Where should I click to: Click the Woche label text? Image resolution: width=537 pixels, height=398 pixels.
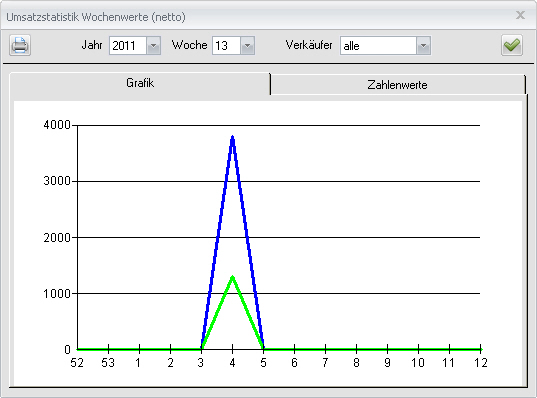pos(189,45)
